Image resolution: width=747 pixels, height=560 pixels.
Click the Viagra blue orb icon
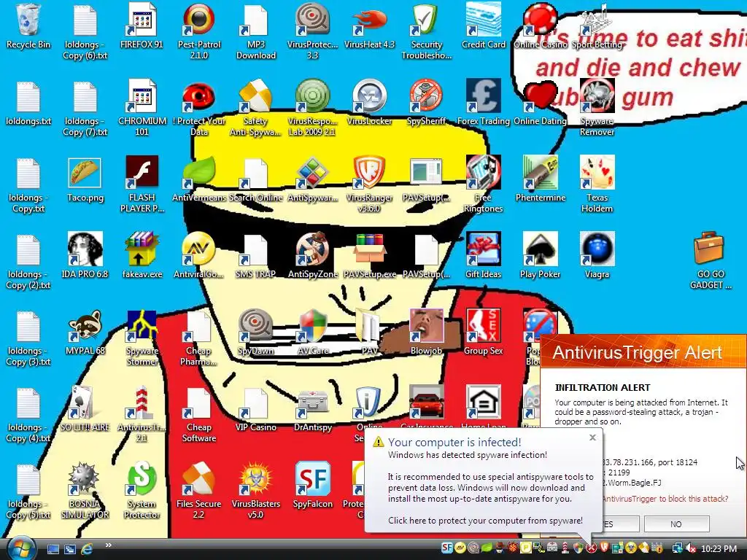click(x=597, y=249)
